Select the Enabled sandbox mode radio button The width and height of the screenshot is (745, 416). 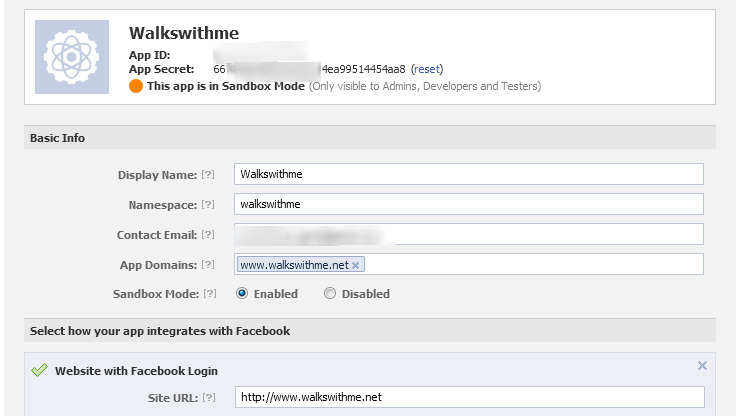243,294
